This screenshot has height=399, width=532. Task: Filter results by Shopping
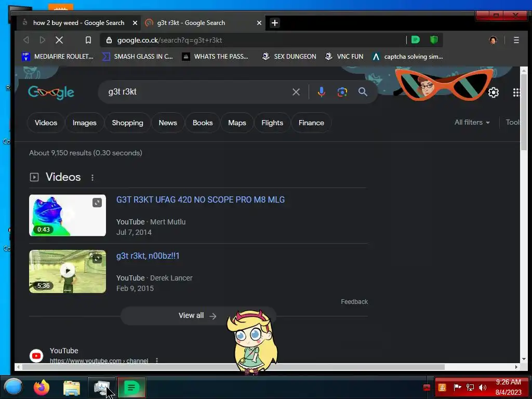pos(128,123)
